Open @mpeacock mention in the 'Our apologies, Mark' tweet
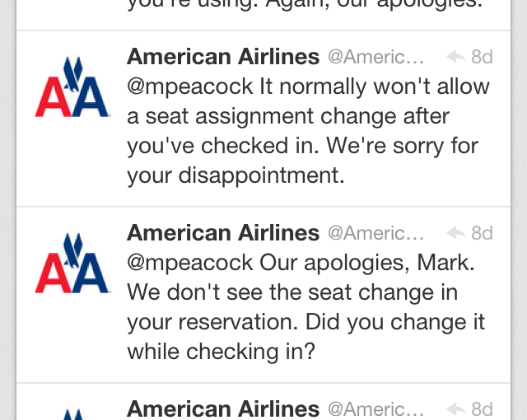Image resolution: width=527 pixels, height=420 pixels. (189, 263)
